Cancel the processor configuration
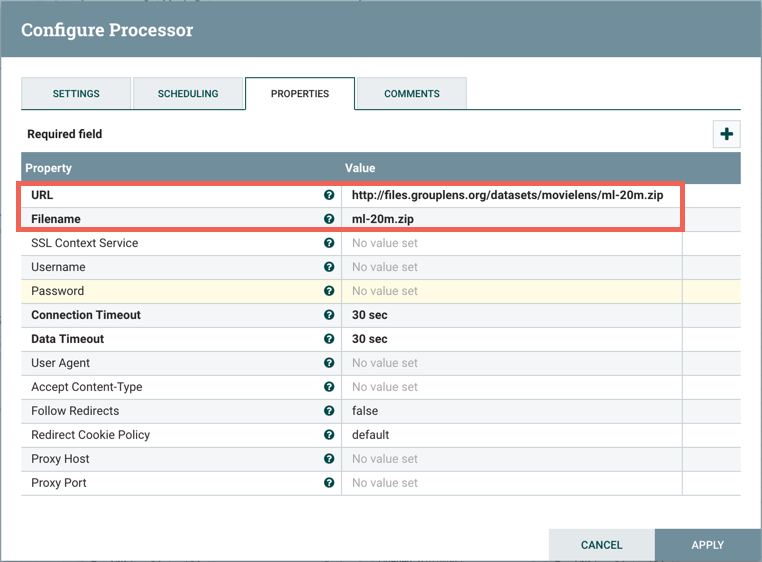This screenshot has height=562, width=762. click(601, 545)
